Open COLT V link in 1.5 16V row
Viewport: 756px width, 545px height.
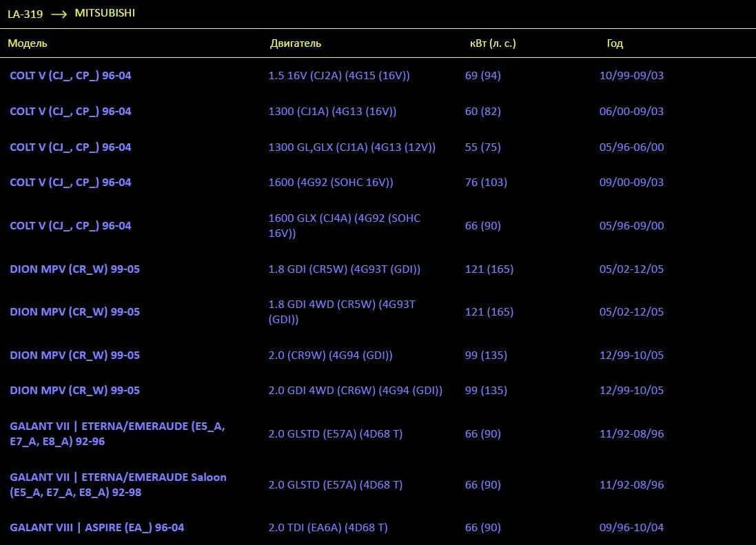(70, 76)
